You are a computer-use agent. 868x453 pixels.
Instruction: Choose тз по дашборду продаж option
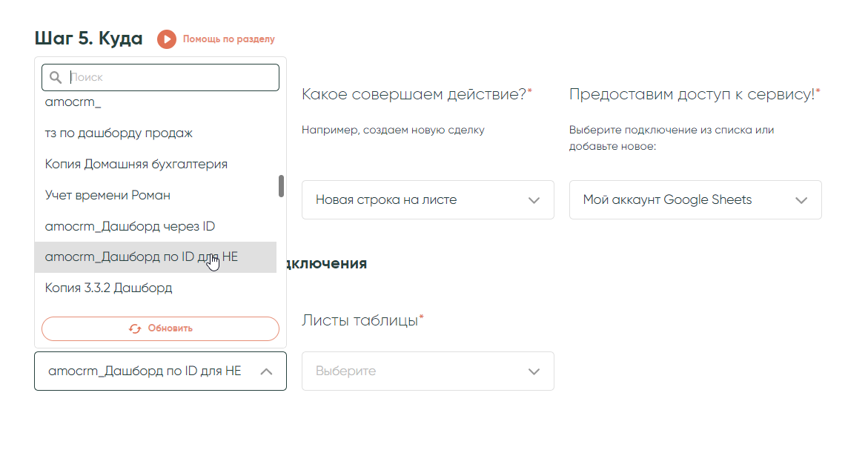click(x=119, y=133)
